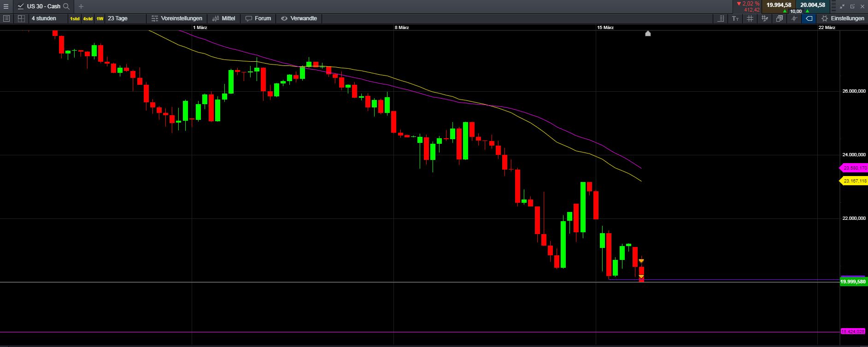Toggle the chart grid lines
The image size is (868, 347).
pos(750,18)
